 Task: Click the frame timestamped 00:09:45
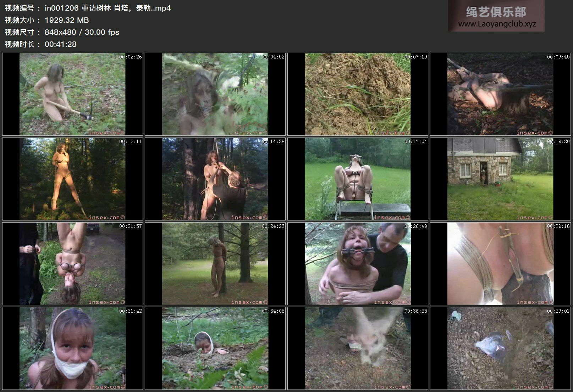tap(500, 94)
